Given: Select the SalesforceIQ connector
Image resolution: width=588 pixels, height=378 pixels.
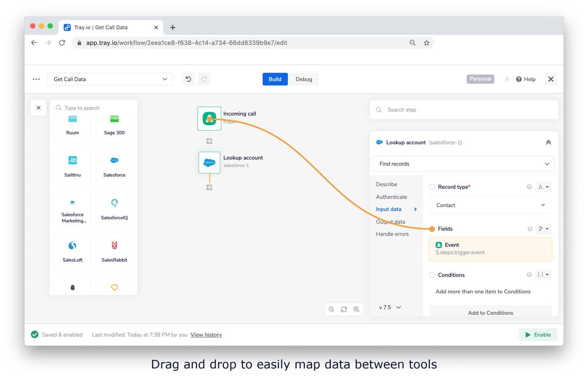Looking at the screenshot, I should tap(114, 209).
